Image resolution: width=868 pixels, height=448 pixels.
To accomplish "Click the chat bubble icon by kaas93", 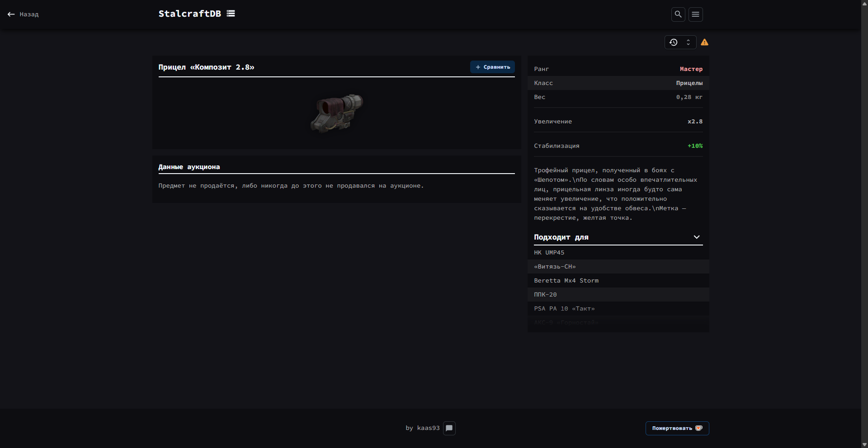I will point(449,428).
